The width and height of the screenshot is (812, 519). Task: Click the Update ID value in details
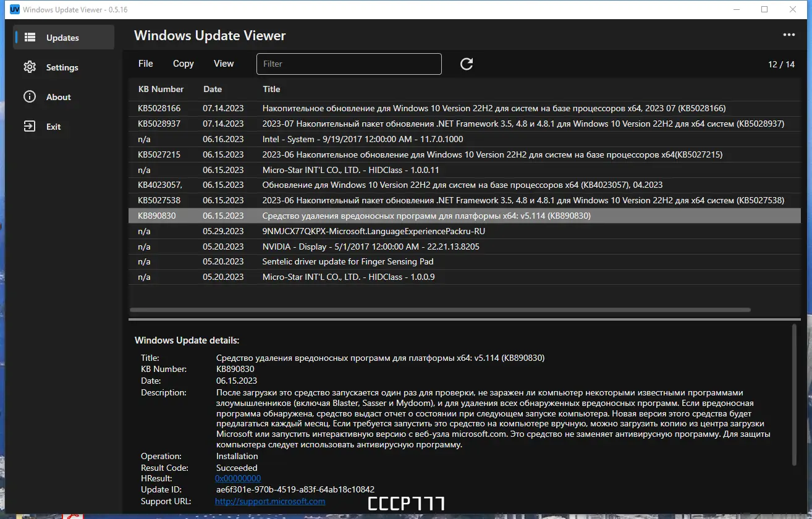pos(295,489)
